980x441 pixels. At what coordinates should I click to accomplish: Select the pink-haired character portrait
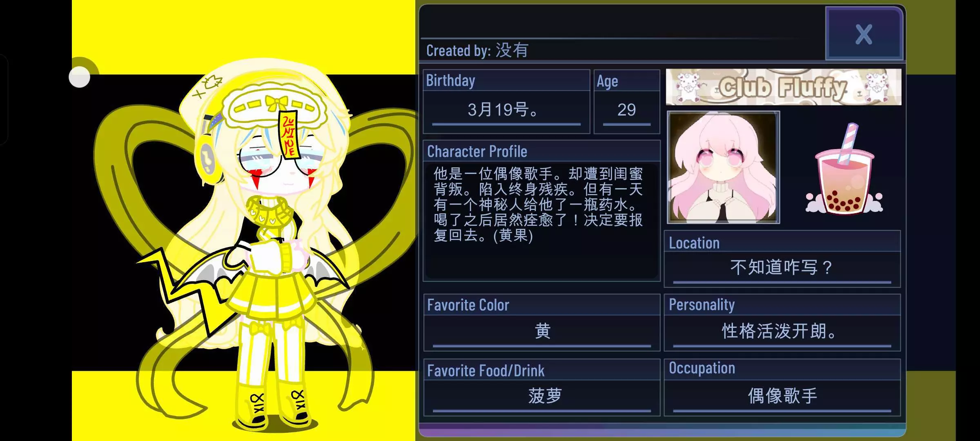tap(723, 167)
